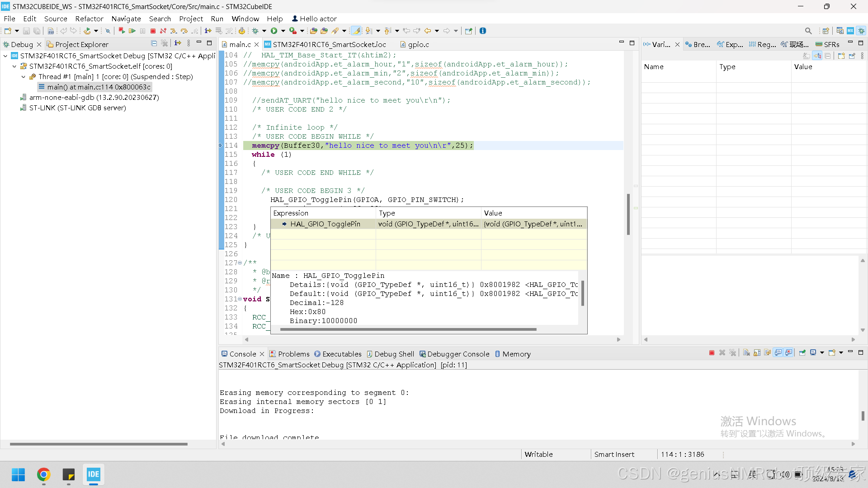Image resolution: width=868 pixels, height=488 pixels.
Task: Click the Suspend (pause) debug icon
Action: (x=142, y=31)
